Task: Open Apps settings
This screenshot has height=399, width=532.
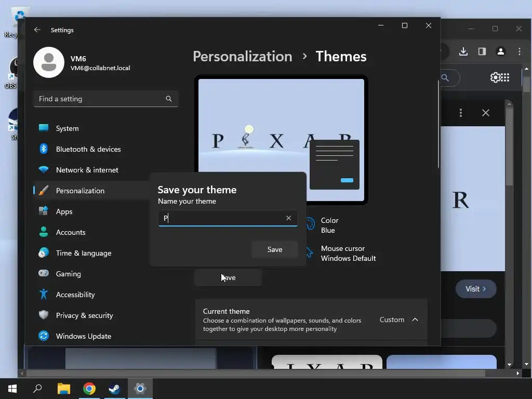Action: click(91, 211)
